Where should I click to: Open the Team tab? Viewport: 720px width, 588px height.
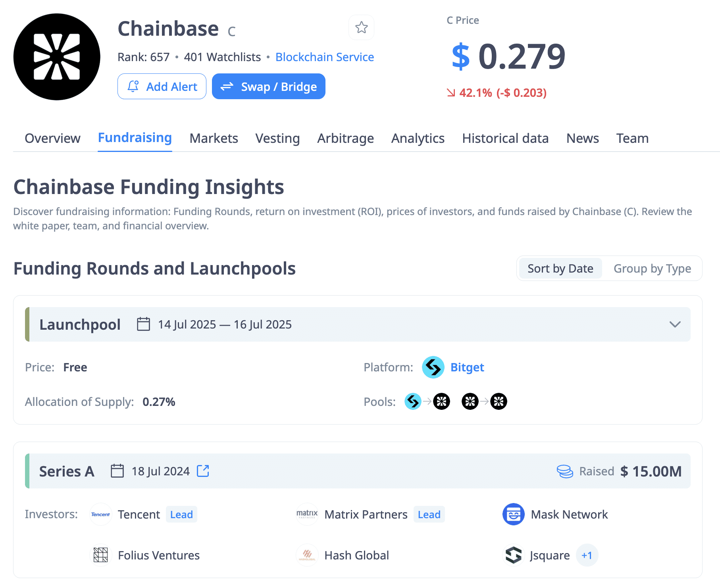coord(632,138)
